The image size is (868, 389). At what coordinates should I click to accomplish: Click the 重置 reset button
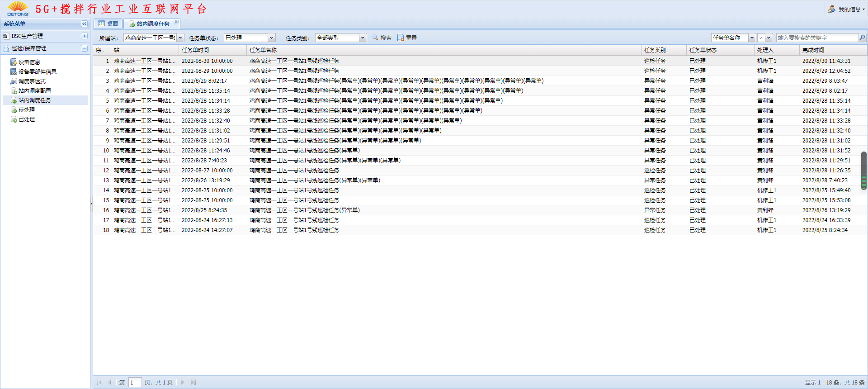click(407, 38)
